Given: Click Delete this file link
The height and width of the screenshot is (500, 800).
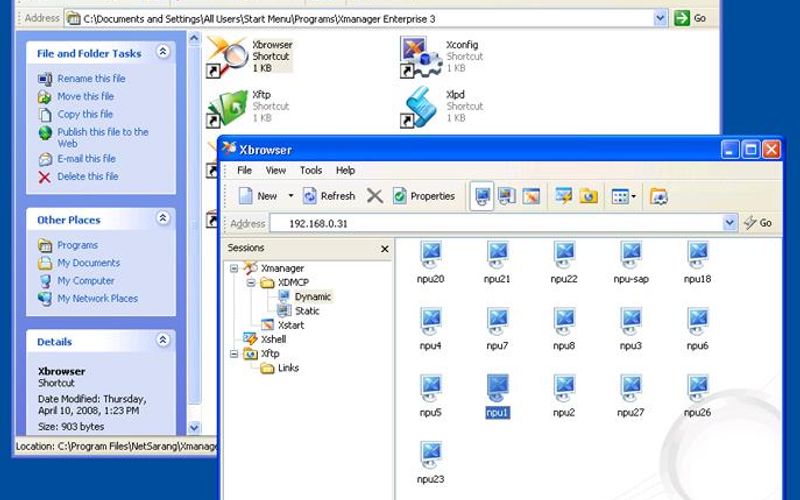Looking at the screenshot, I should [87, 177].
